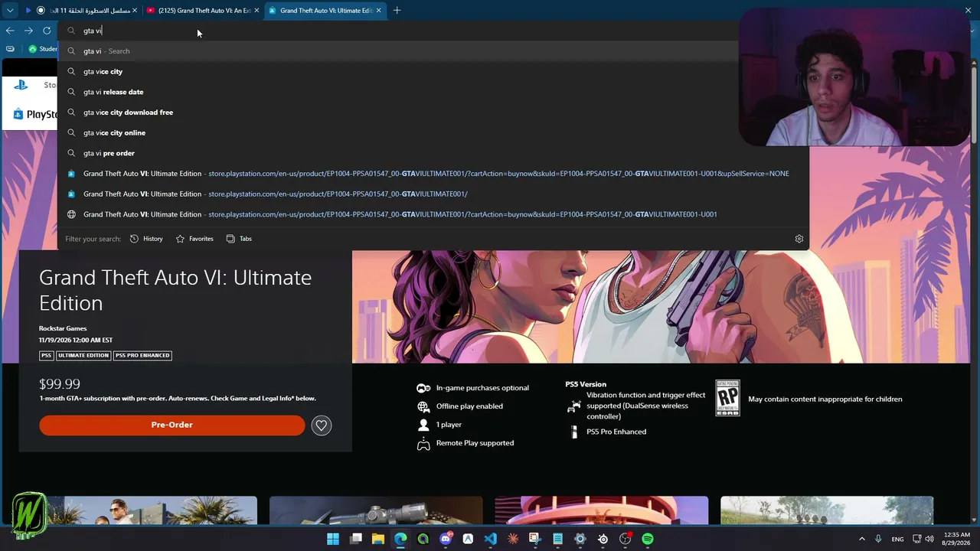Click the $99.99 price
The height and width of the screenshot is (551, 980).
pos(60,383)
